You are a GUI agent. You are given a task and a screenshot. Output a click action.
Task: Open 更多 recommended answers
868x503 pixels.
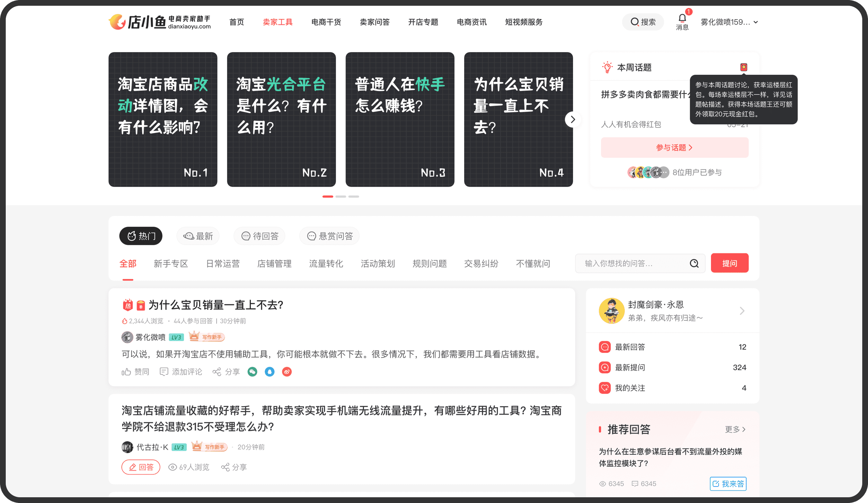(735, 429)
